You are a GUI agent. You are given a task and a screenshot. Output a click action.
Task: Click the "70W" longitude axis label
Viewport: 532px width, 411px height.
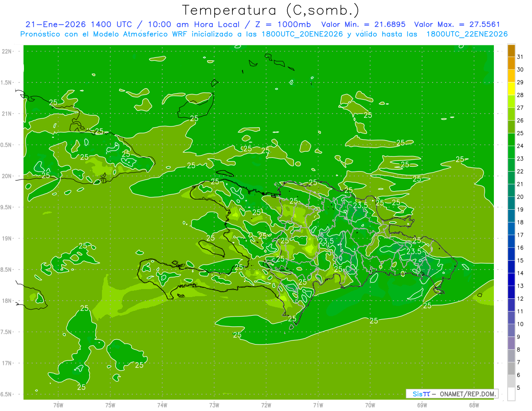click(x=370, y=405)
